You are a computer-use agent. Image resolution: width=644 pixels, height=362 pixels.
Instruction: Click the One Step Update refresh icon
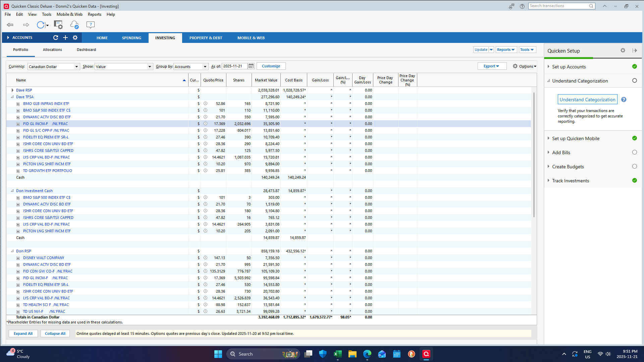point(41,25)
